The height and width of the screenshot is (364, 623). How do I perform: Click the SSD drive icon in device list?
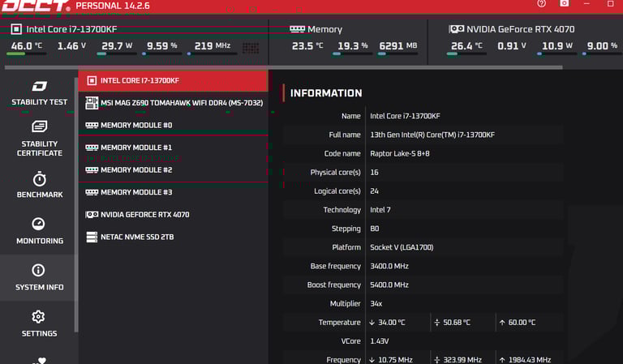pos(92,237)
